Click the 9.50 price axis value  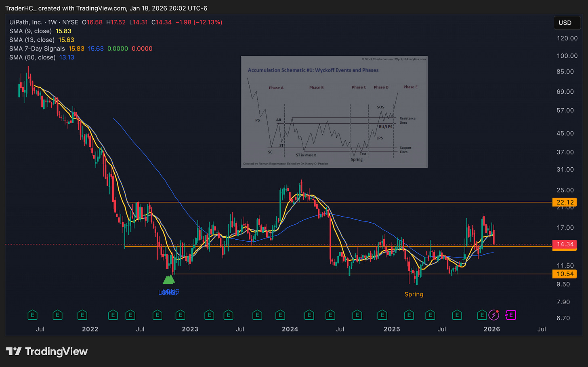pos(563,285)
